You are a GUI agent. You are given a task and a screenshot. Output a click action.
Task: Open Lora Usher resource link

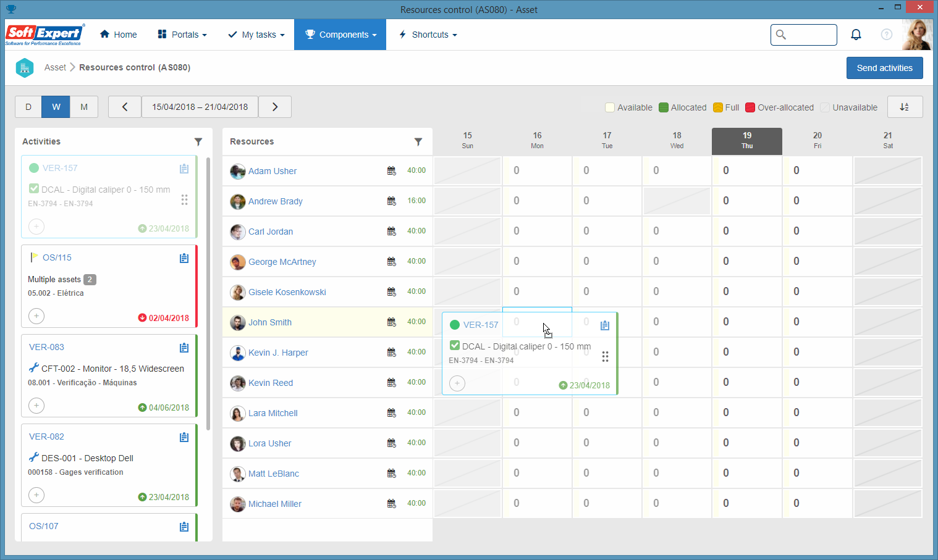(270, 443)
